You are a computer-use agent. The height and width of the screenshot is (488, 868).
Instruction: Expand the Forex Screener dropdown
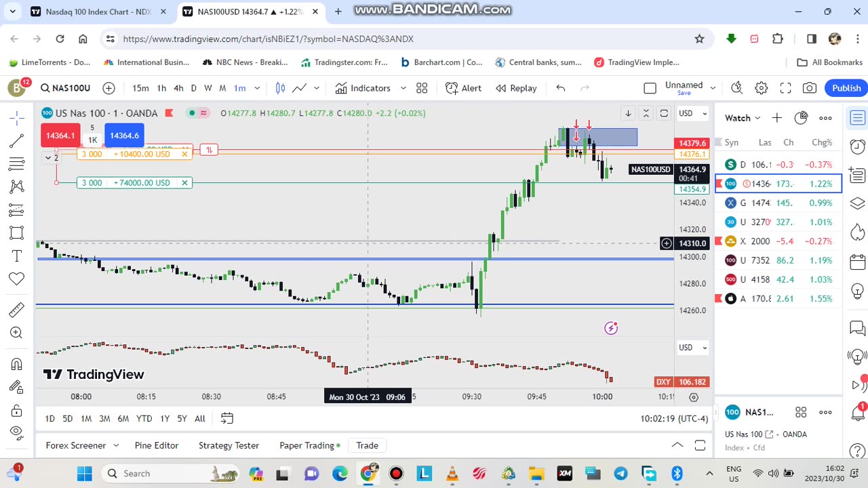116,445
